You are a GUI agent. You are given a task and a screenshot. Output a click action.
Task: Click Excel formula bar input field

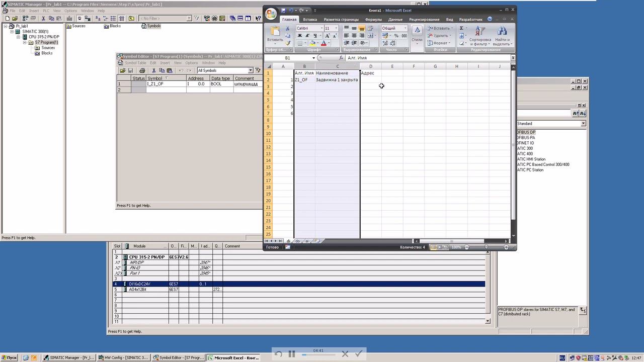click(x=428, y=58)
